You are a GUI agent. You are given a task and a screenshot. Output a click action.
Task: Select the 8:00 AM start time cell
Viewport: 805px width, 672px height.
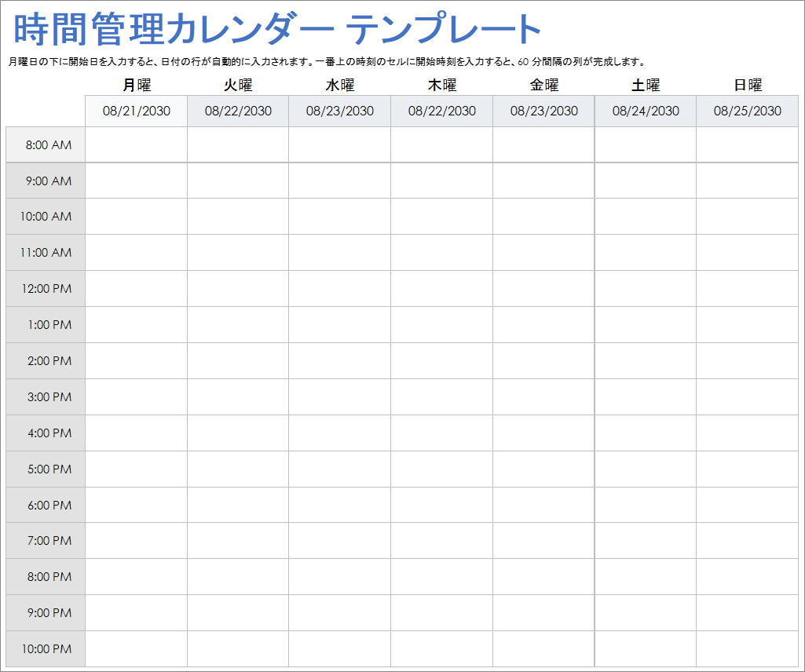tap(46, 144)
